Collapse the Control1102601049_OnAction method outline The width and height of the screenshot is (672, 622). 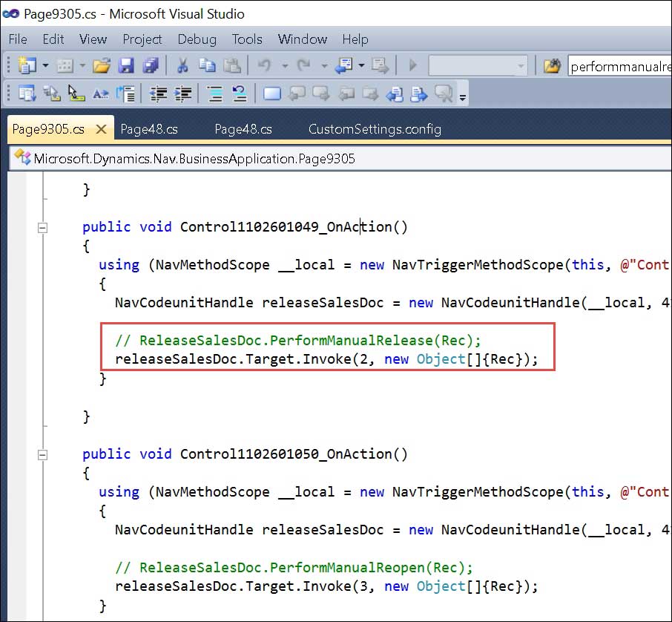coord(42,228)
